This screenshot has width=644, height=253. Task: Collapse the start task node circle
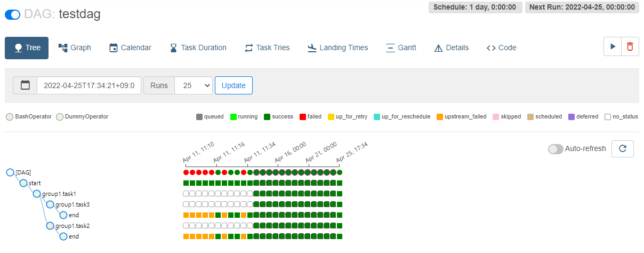(23, 183)
